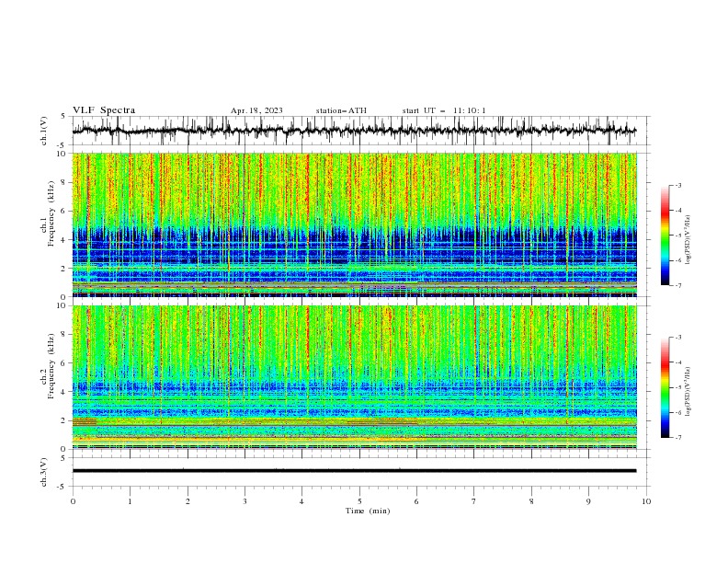Select the log(PSD) label beside ch.2 colorbar
The height and width of the screenshot is (563, 728).
(x=688, y=392)
